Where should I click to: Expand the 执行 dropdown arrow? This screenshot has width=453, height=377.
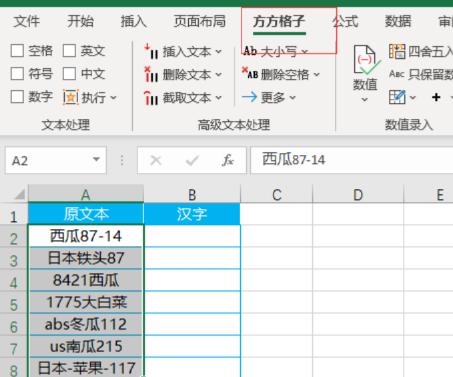113,98
